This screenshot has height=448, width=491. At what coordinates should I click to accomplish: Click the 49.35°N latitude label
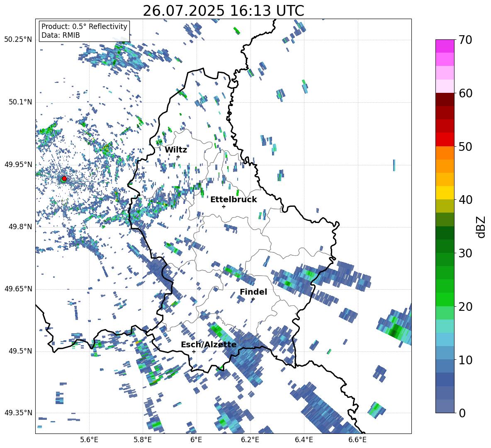pos(18,413)
